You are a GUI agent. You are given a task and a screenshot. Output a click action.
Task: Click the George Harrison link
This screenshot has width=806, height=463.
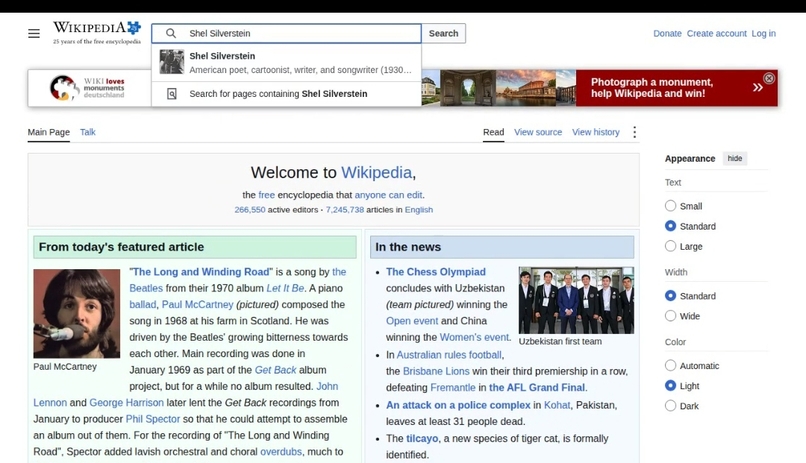(x=126, y=403)
